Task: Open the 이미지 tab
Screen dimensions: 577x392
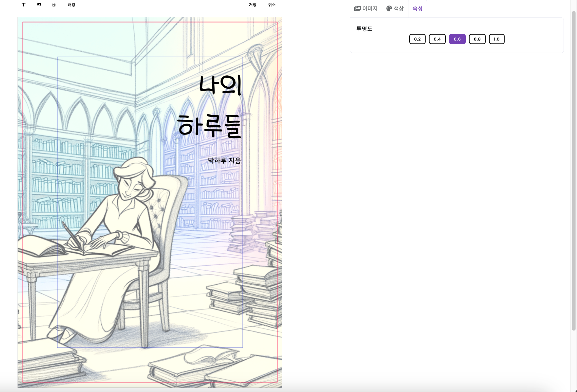Action: tap(366, 9)
